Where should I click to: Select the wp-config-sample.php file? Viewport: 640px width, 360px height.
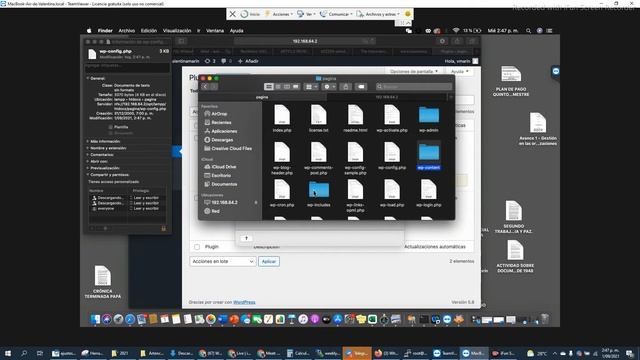pyautogui.click(x=355, y=152)
